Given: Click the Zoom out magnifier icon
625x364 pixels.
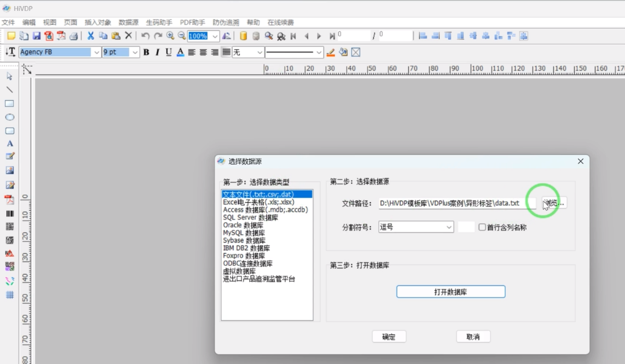Looking at the screenshot, I should click(182, 36).
